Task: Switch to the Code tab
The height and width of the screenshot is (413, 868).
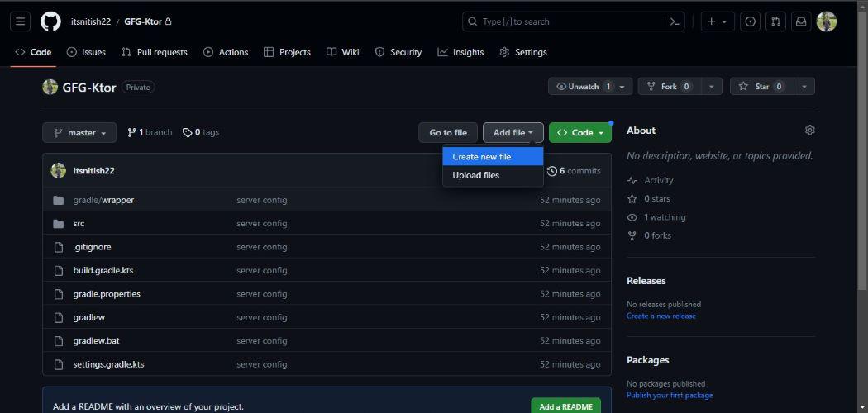Action: click(33, 52)
